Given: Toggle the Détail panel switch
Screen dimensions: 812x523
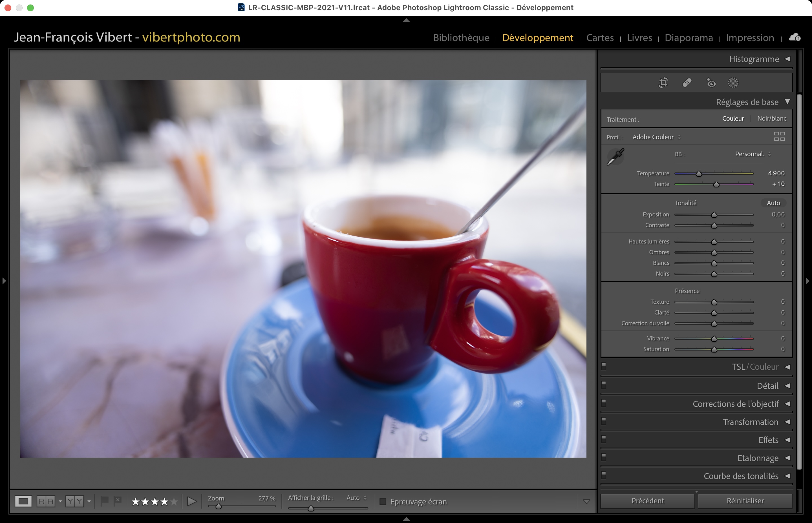Looking at the screenshot, I should [604, 385].
